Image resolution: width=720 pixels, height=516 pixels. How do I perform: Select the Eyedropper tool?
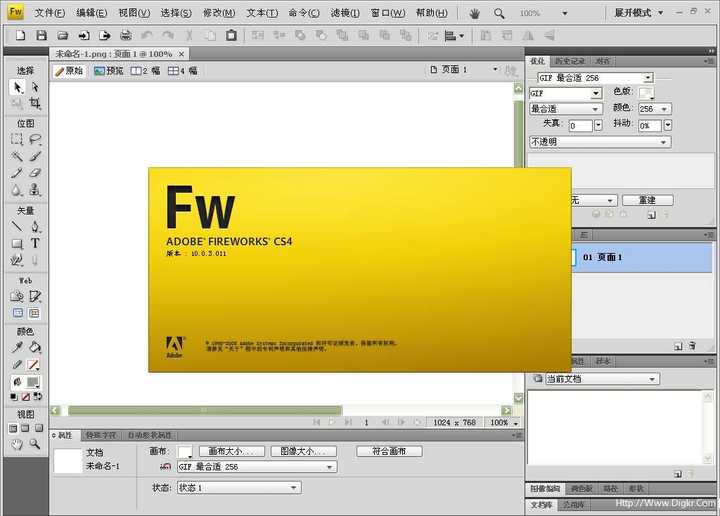click(17, 348)
